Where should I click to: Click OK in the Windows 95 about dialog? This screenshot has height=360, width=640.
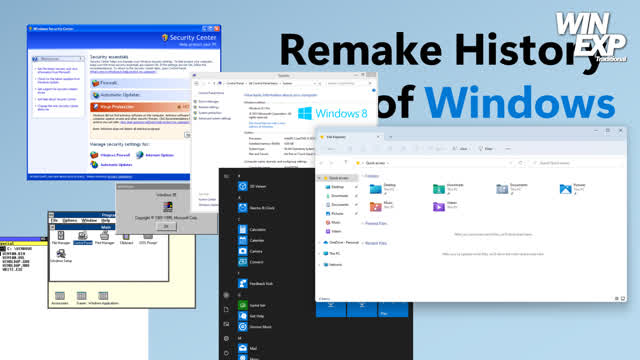[x=166, y=226]
